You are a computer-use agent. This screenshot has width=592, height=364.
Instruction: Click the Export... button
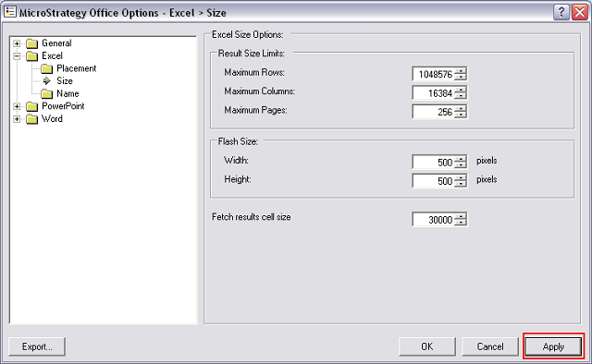point(37,346)
